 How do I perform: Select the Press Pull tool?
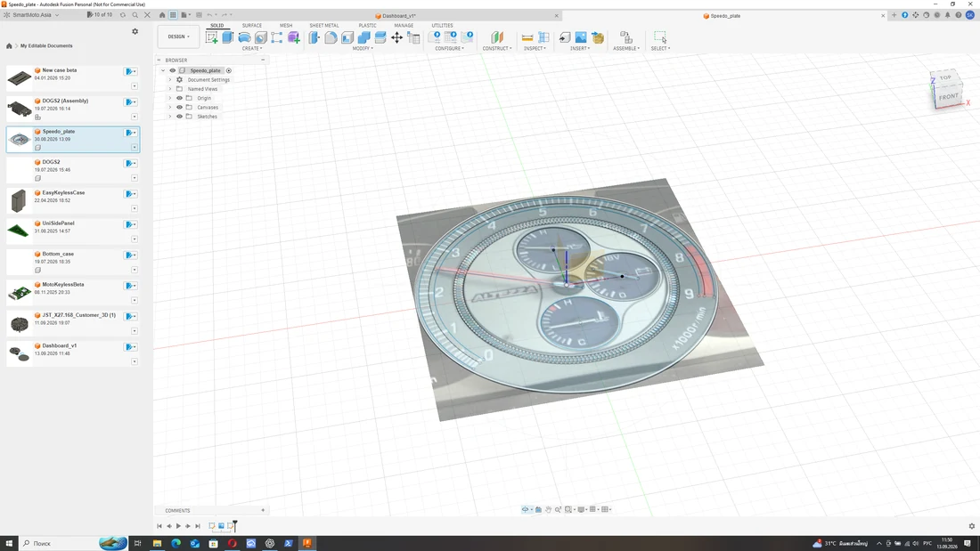314,37
